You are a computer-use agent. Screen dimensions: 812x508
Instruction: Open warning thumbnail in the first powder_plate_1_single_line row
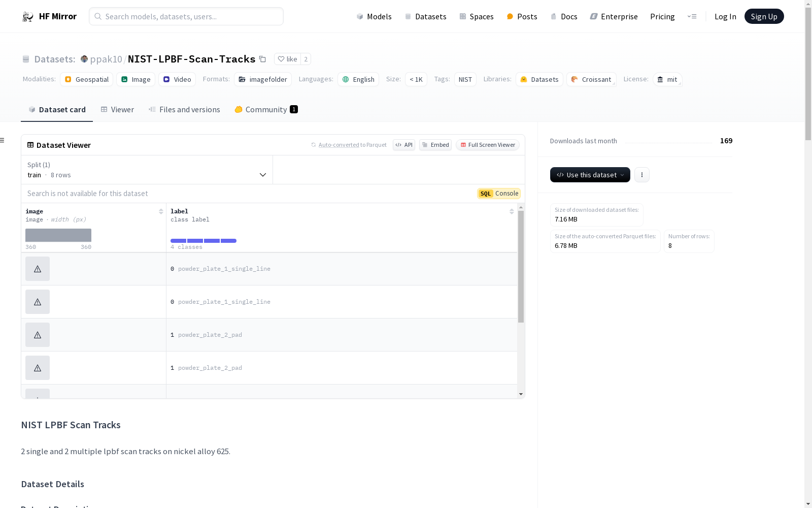click(38, 269)
